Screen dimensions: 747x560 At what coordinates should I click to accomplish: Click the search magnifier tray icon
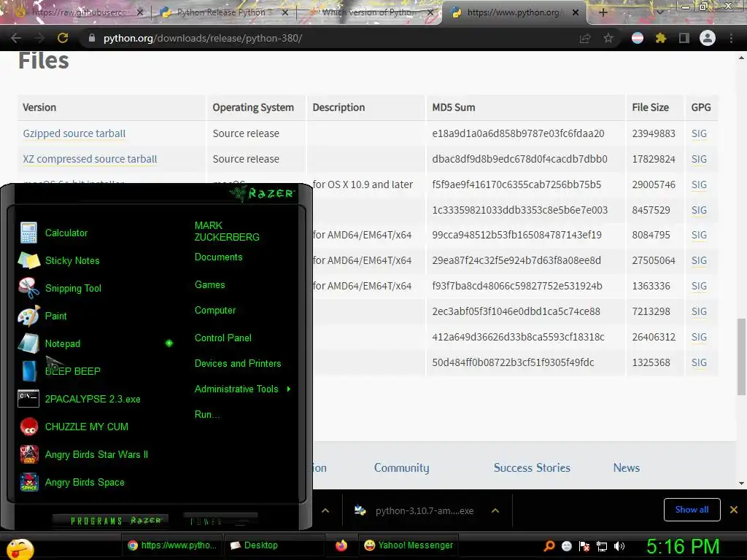coord(549,545)
